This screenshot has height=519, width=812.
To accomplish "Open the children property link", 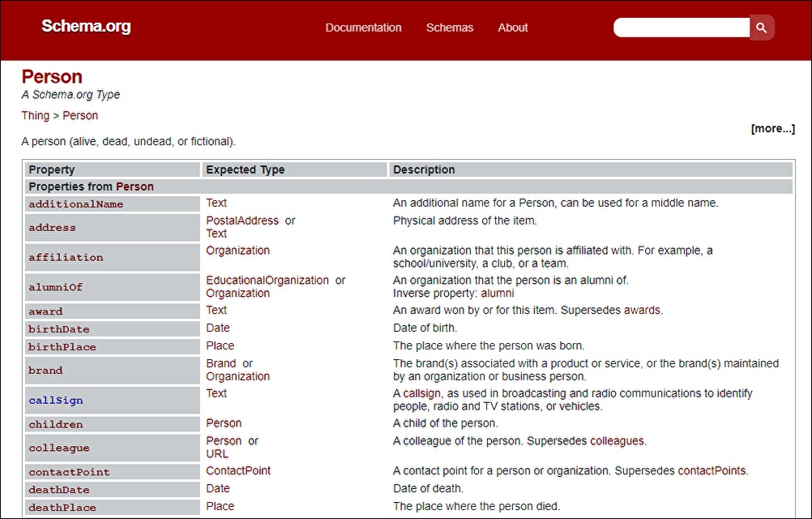I will point(56,425).
